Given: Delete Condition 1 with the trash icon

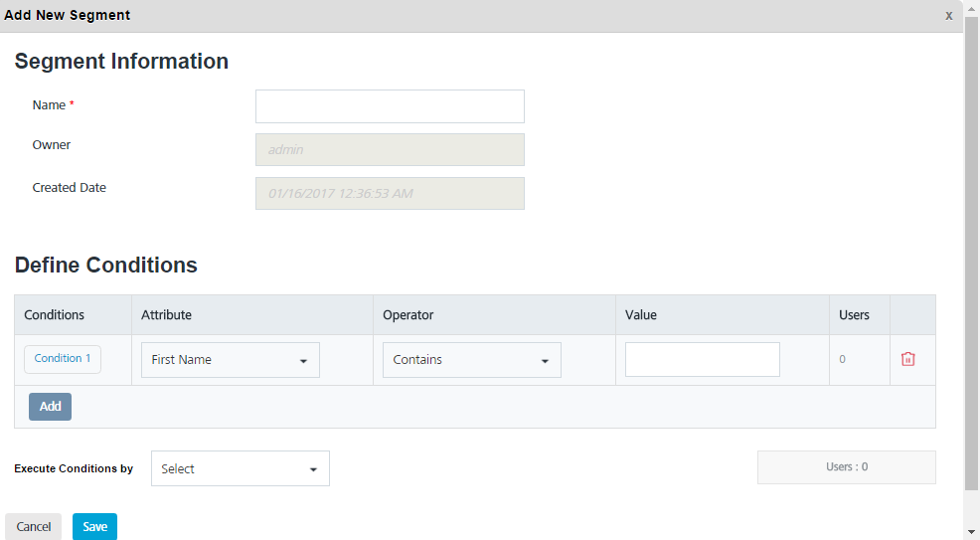Looking at the screenshot, I should [x=907, y=359].
